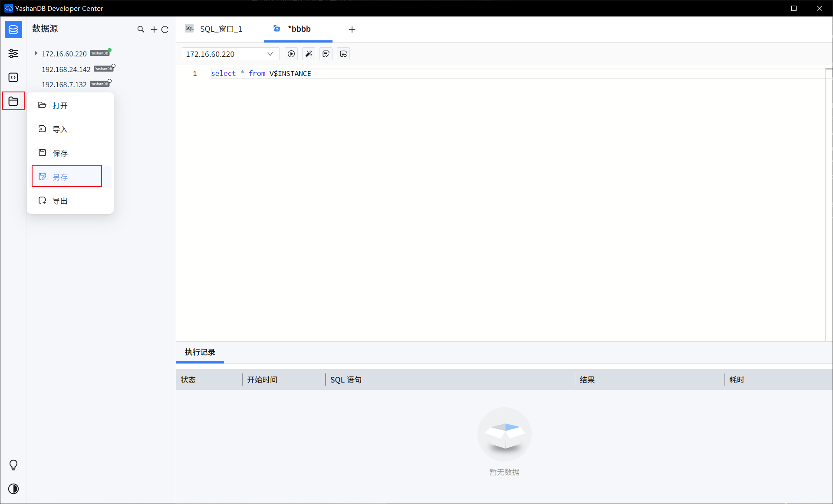Click the SQL import arrow icon in toolbar

pyautogui.click(x=343, y=54)
